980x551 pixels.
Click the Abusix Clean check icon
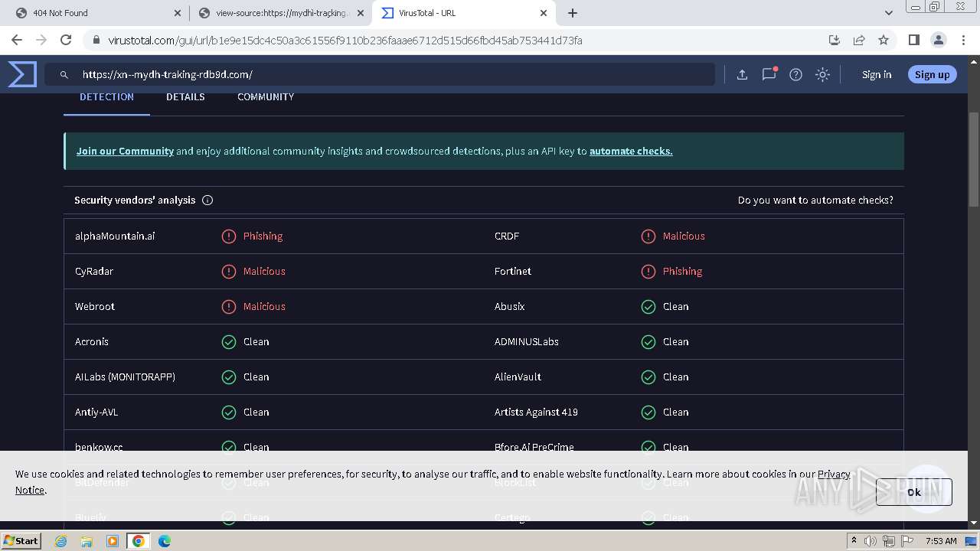point(648,306)
